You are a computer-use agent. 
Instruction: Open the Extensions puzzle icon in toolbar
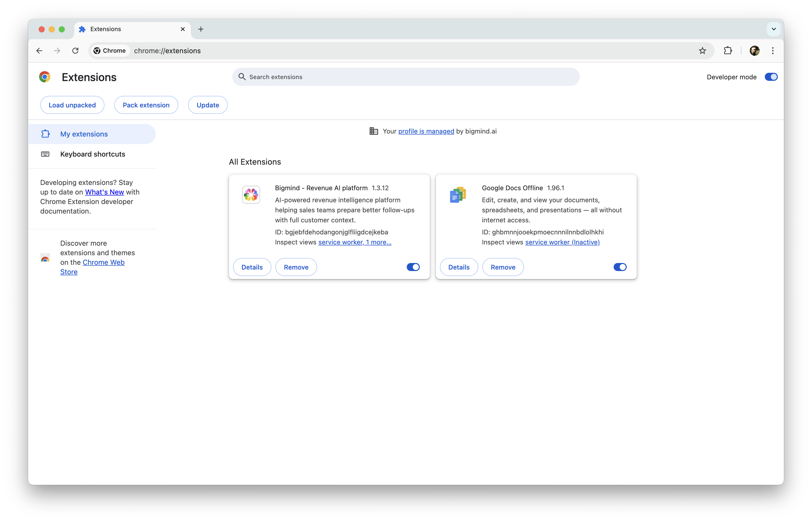pyautogui.click(x=728, y=51)
